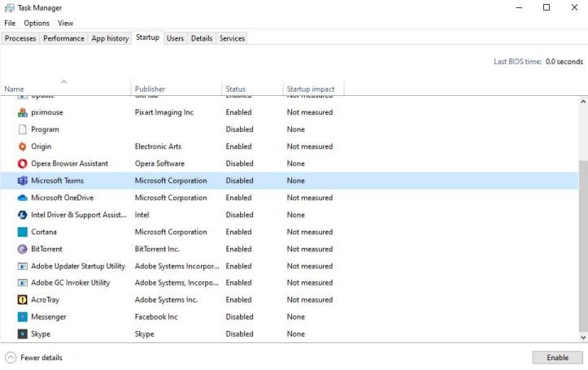The width and height of the screenshot is (588, 370).
Task: Switch to the Services tab
Action: (x=232, y=38)
